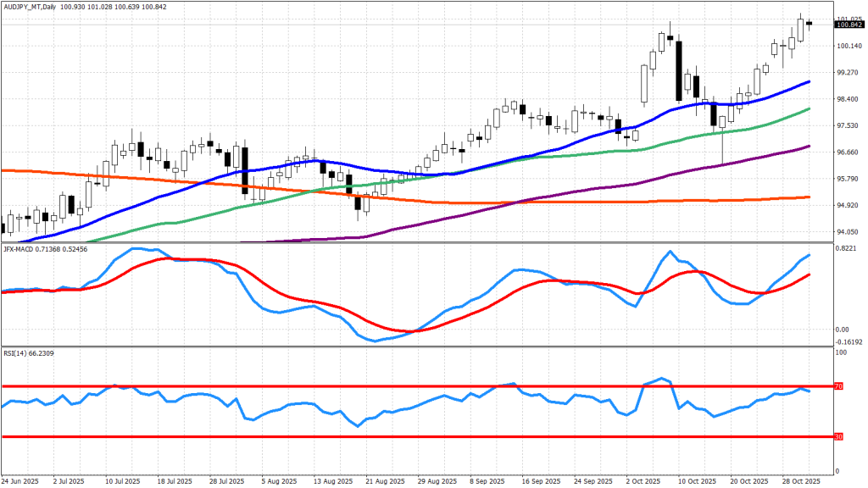Screen dimensions: 868x488
Task: Select the RSI(14) indicator label
Action: point(17,352)
